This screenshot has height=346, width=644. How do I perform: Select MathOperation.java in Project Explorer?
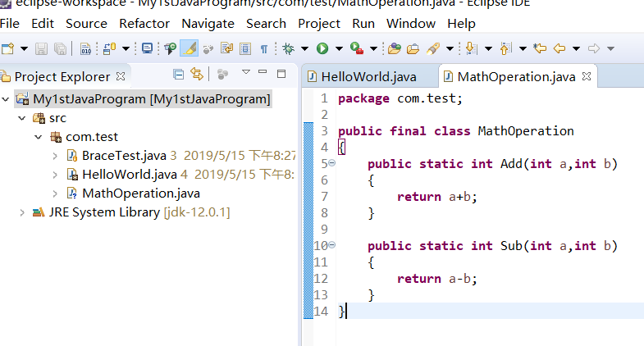(141, 193)
